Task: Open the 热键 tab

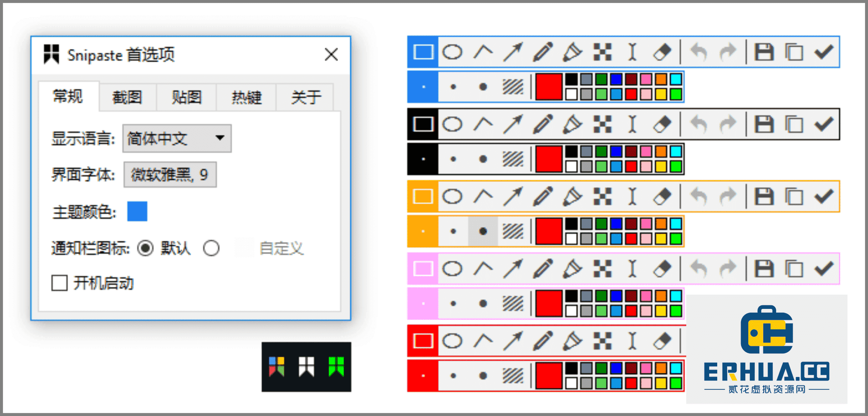Action: (x=246, y=97)
